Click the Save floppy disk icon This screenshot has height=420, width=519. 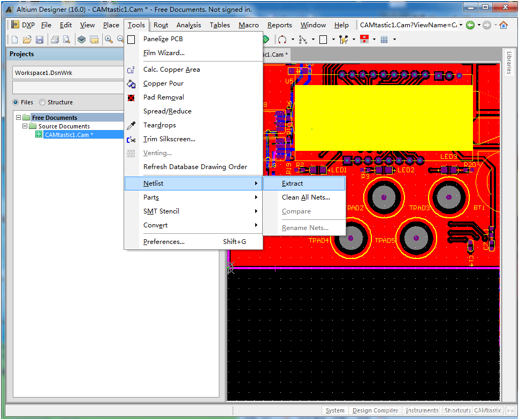tap(40, 40)
